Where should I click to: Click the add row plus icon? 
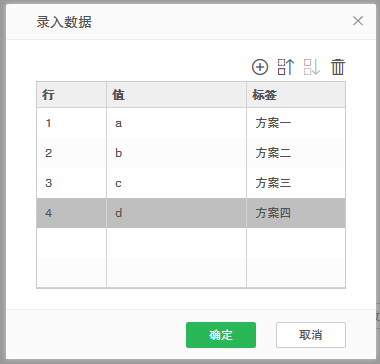coord(260,67)
